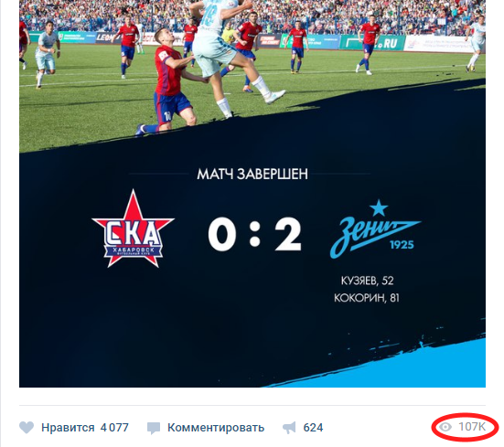Click the 4 077 likes count
504x447 pixels.
click(x=114, y=428)
